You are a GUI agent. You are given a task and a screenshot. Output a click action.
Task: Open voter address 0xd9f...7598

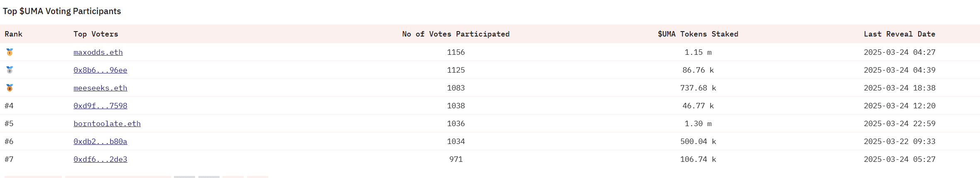tap(100, 106)
